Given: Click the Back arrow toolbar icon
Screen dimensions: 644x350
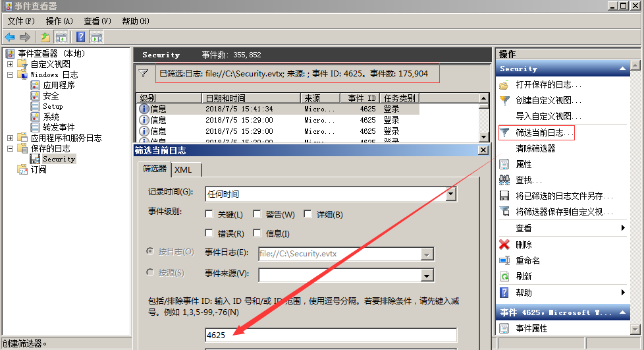Looking at the screenshot, I should [x=10, y=37].
